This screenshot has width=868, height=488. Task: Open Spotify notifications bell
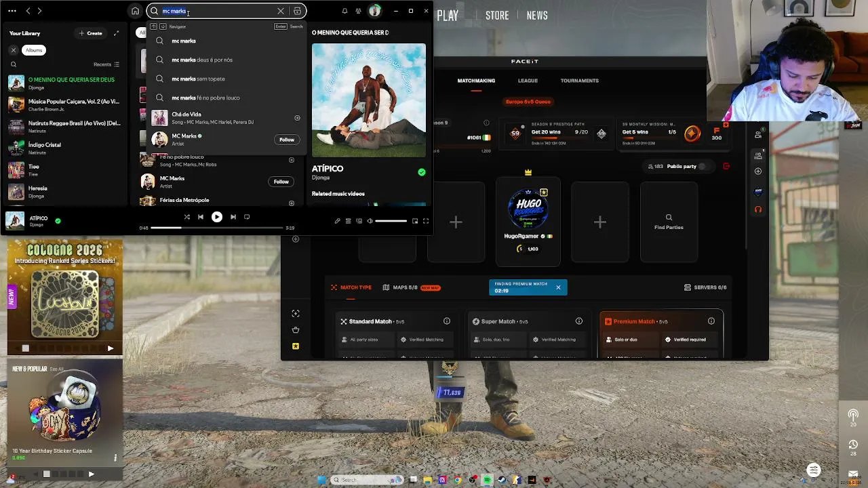tap(344, 11)
